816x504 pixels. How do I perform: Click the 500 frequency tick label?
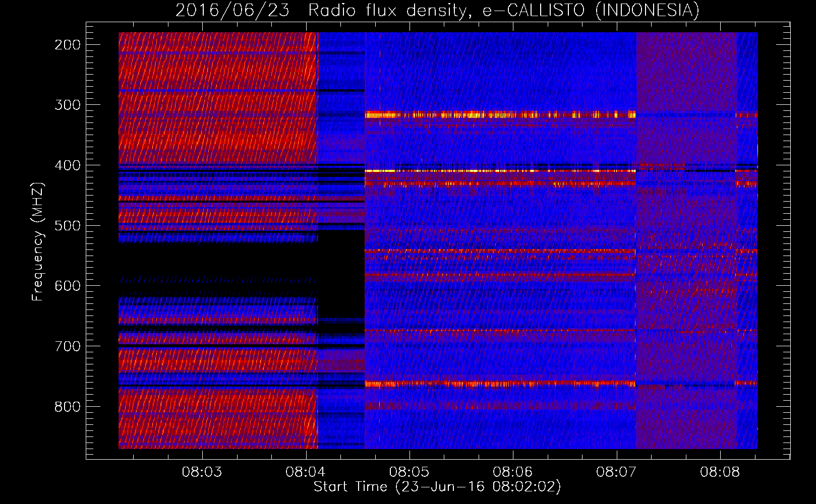68,225
